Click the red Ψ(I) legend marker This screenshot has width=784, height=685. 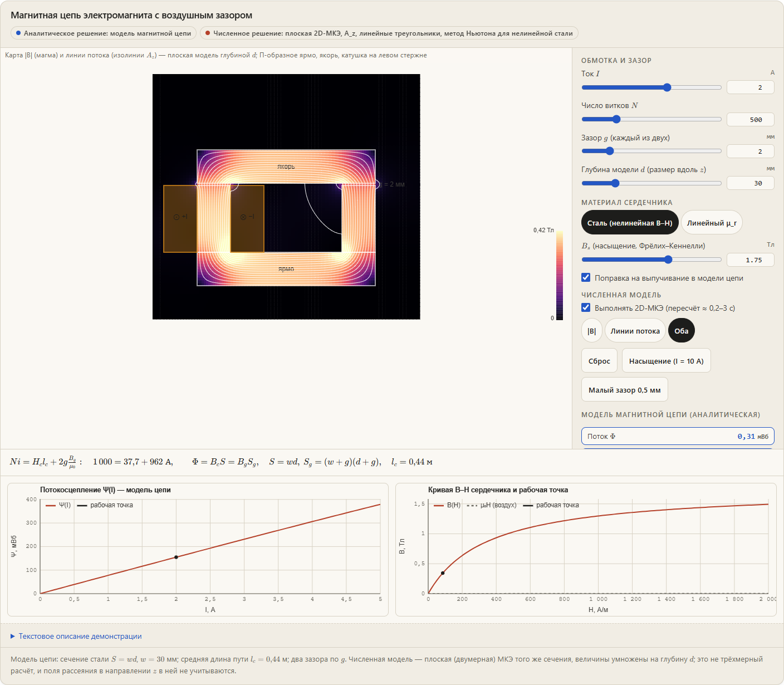click(51, 506)
